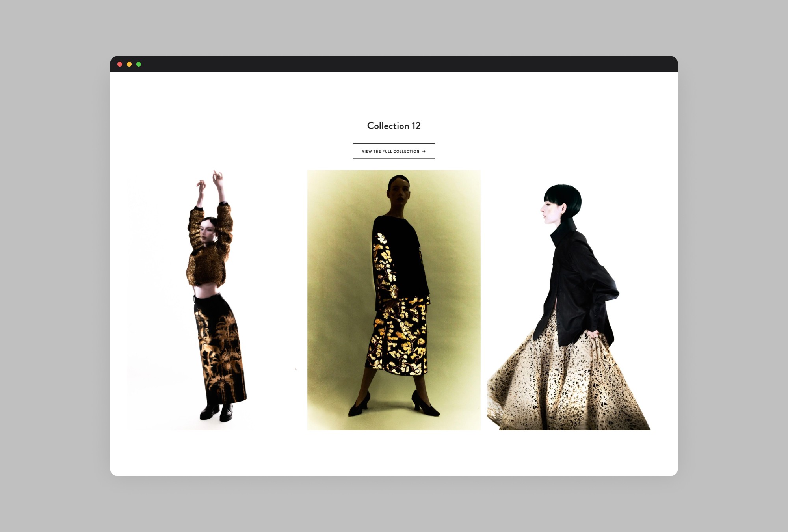Click the red close window button

point(120,64)
